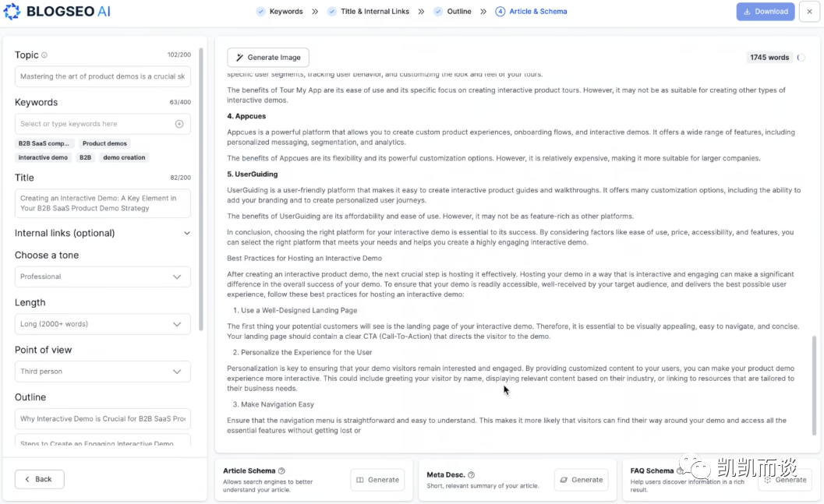Click the Outline step checkmark icon
824x504 pixels.
[438, 12]
